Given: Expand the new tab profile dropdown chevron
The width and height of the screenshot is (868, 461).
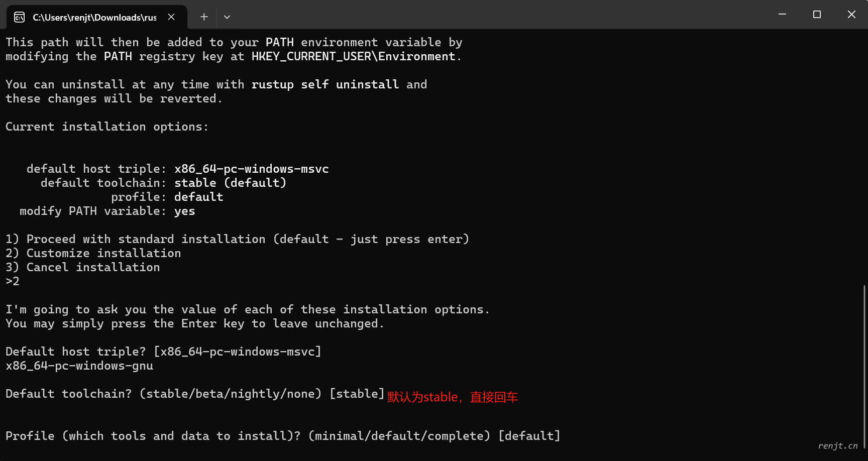Looking at the screenshot, I should [227, 17].
